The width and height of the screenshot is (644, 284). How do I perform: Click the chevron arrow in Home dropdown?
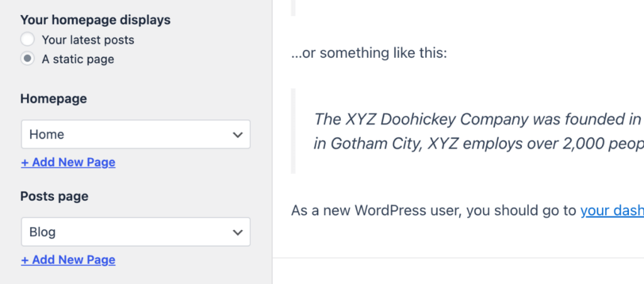click(x=237, y=135)
